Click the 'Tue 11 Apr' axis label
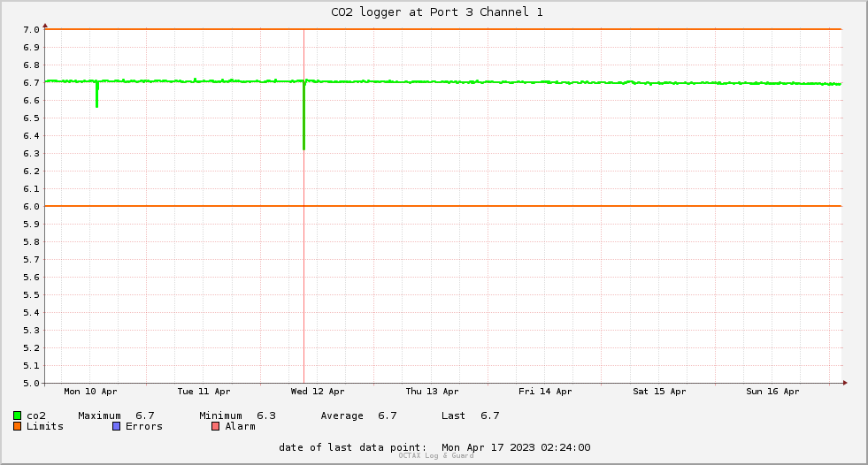The height and width of the screenshot is (465, 868). [204, 392]
